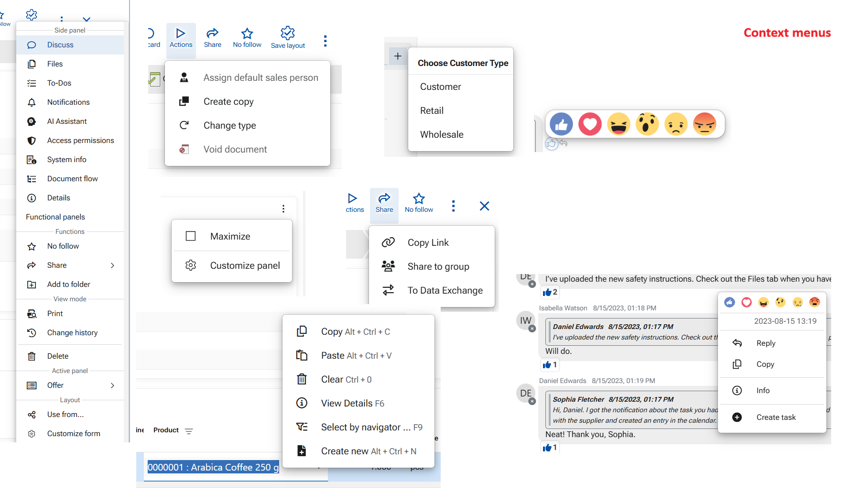The height and width of the screenshot is (494, 868).
Task: Show System info panel
Action: (x=70, y=160)
